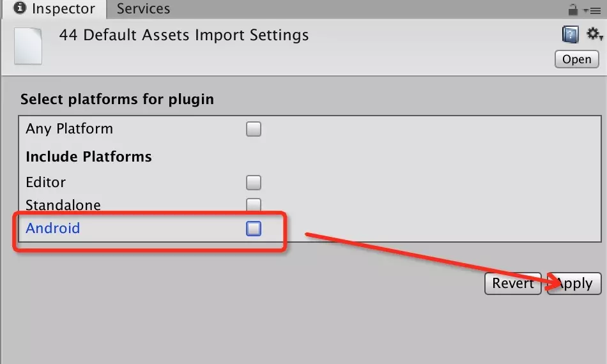Toggle the Inspector lock icon
This screenshot has height=364, width=607.
[573, 10]
